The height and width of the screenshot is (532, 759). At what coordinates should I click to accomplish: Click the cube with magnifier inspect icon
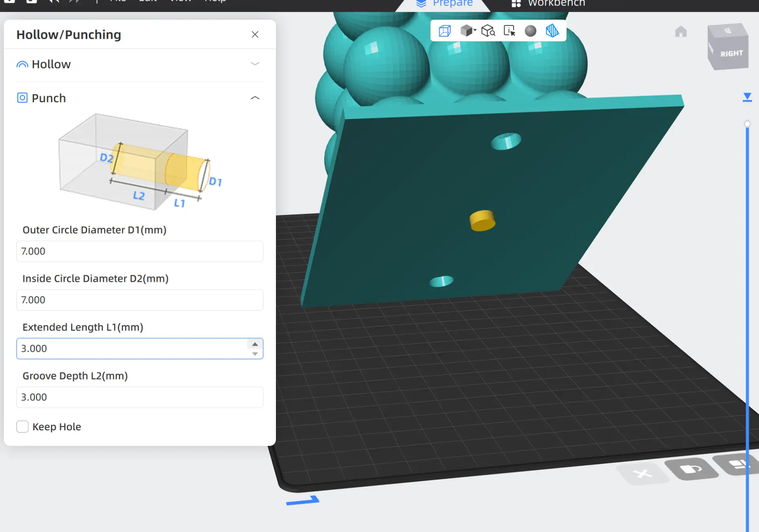tap(489, 31)
